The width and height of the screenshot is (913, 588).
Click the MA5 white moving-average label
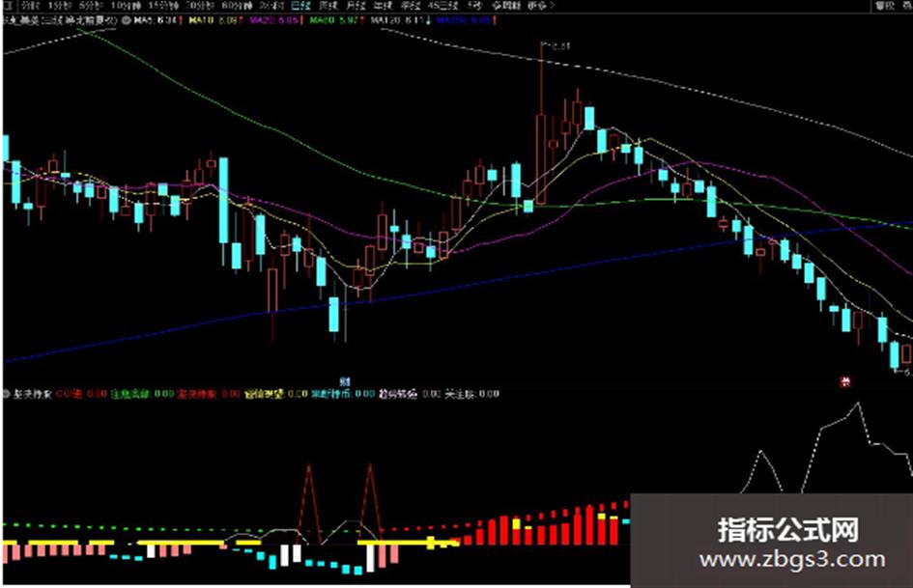(x=157, y=20)
